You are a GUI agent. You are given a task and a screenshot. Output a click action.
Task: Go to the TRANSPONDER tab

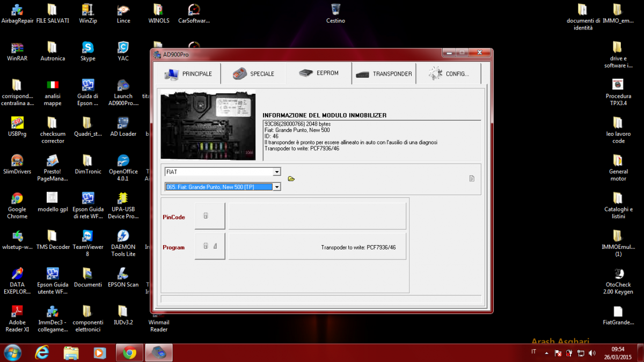pyautogui.click(x=384, y=74)
